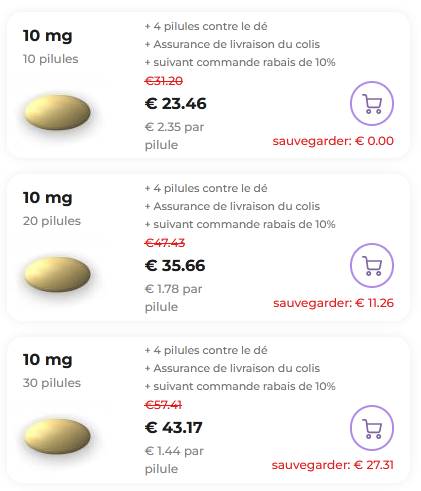Click the '30 pilules' quantity label

[52, 383]
